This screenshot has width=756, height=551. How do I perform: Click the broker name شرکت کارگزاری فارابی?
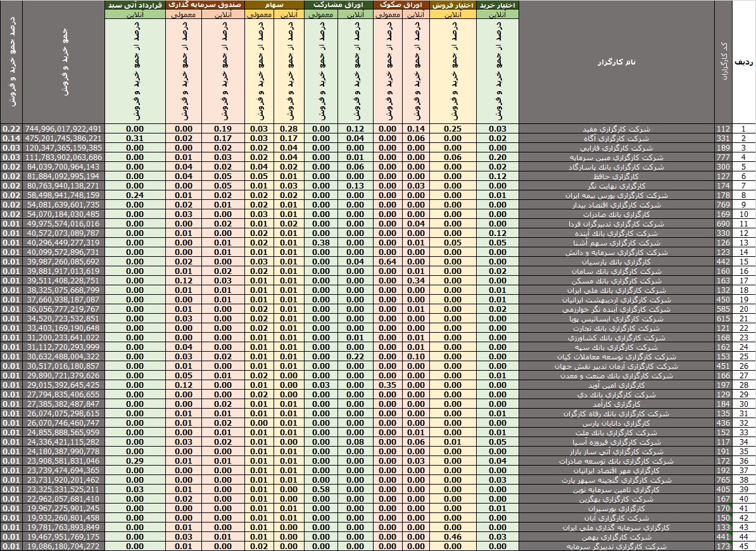point(617,148)
